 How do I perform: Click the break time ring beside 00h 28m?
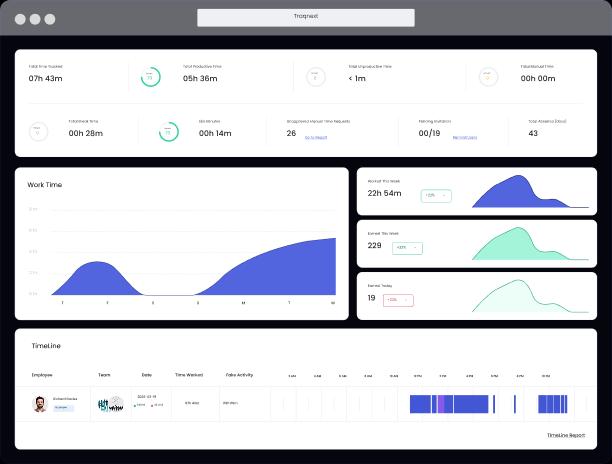click(x=38, y=132)
